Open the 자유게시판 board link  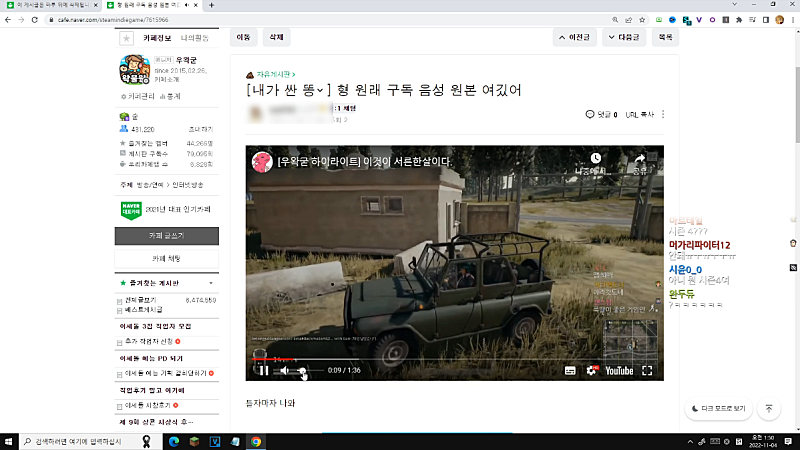pyautogui.click(x=276, y=74)
